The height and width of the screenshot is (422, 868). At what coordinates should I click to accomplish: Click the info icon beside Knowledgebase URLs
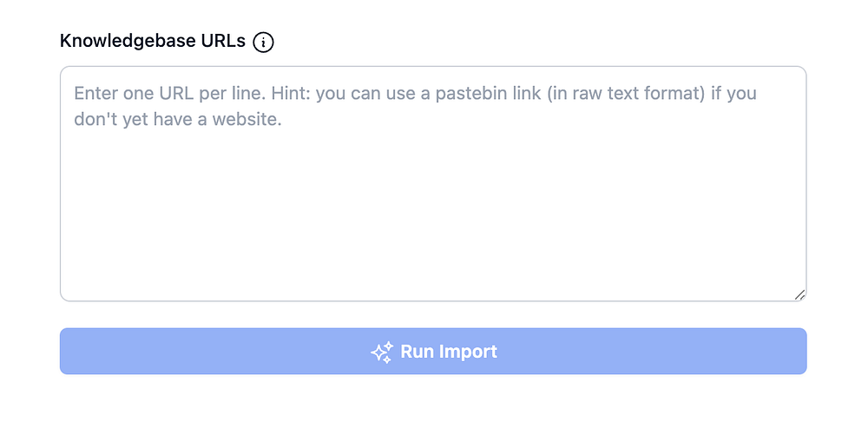[x=263, y=42]
